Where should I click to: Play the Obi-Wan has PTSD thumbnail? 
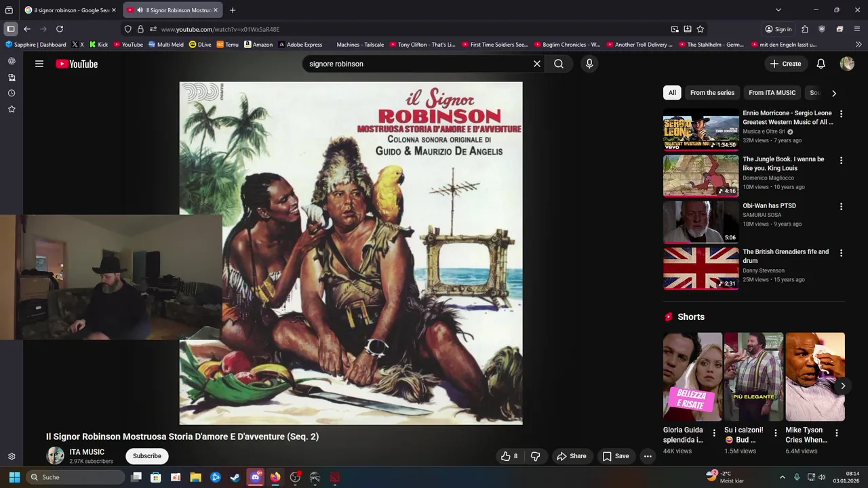(701, 222)
